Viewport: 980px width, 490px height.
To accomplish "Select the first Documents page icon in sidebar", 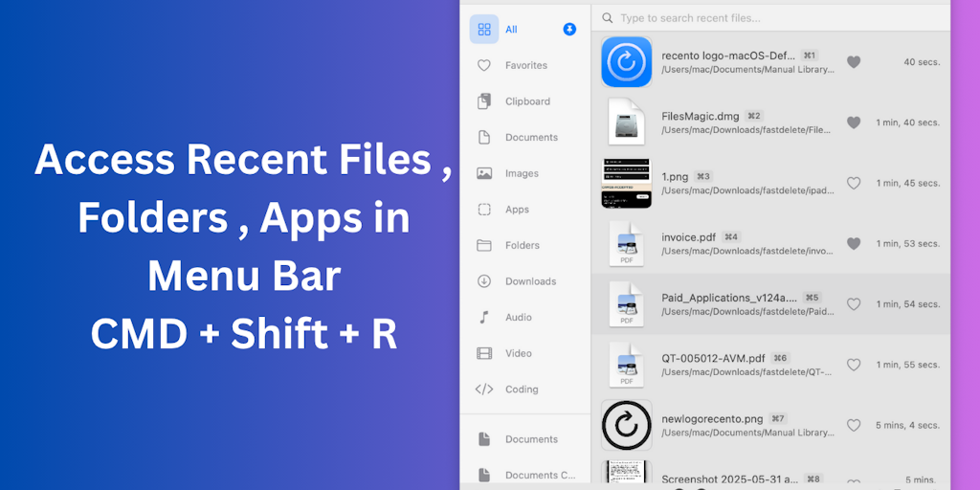I will click(483, 138).
